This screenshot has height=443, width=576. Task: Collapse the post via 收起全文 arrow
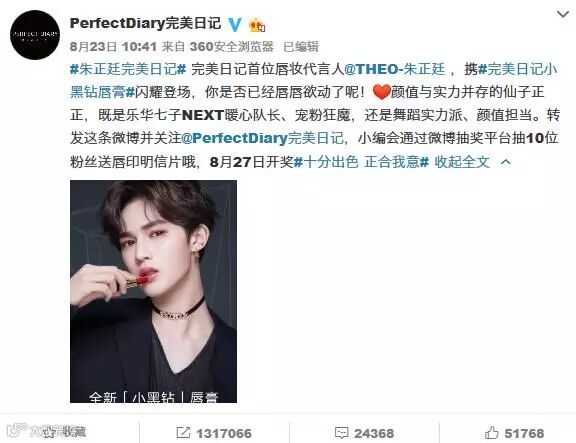point(506,162)
